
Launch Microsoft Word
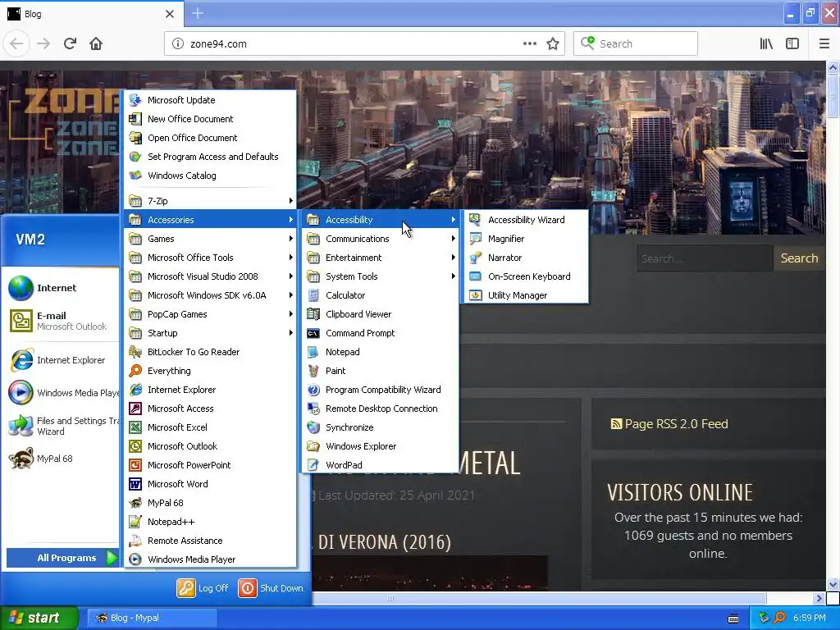point(210,484)
